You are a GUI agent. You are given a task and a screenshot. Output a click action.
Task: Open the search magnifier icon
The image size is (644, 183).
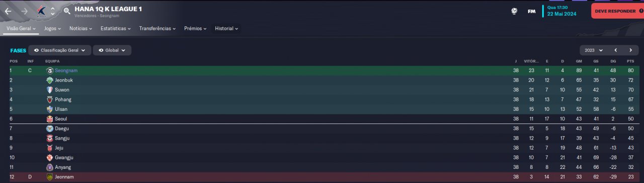67,11
